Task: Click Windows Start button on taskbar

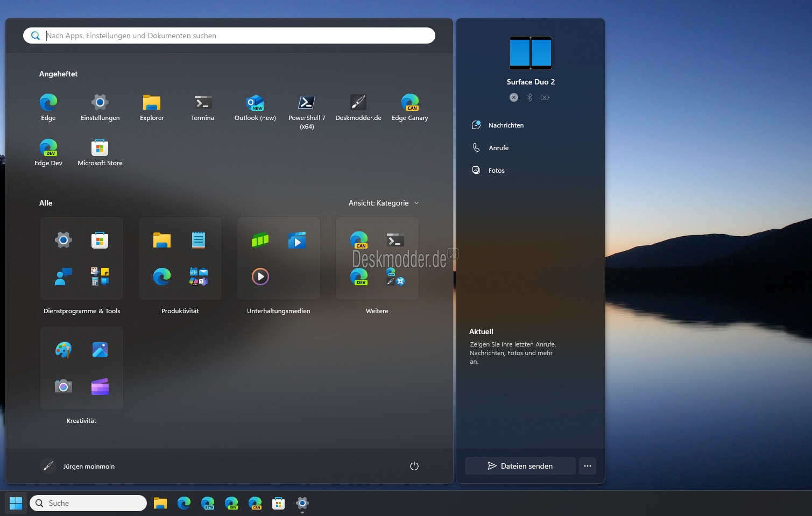Action: [x=16, y=503]
